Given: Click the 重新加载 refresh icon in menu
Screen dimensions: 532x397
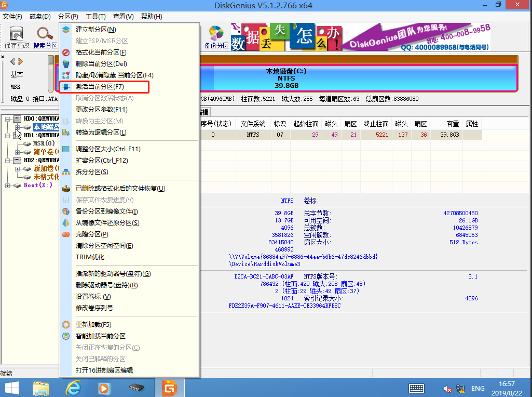Looking at the screenshot, I should tap(66, 325).
